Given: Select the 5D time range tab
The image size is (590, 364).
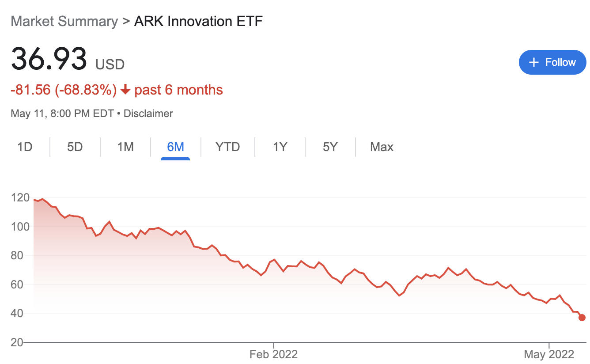Looking at the screenshot, I should click(x=75, y=147).
